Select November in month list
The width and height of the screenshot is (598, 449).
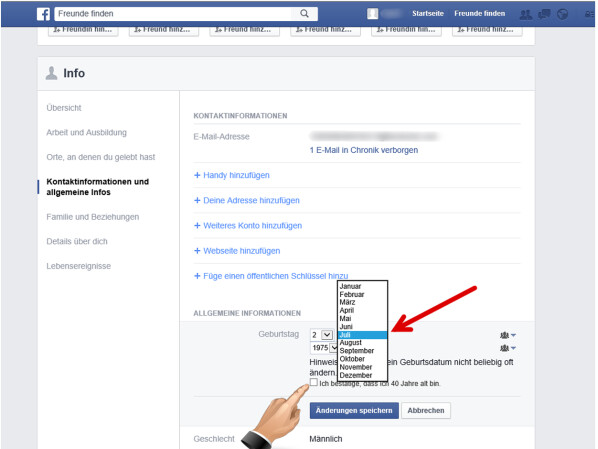point(362,367)
